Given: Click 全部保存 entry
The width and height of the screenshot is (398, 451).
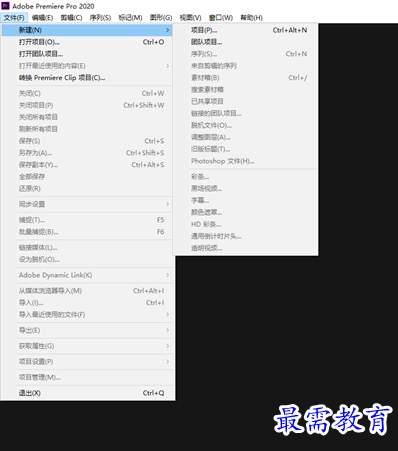Looking at the screenshot, I should pyautogui.click(x=87, y=177).
